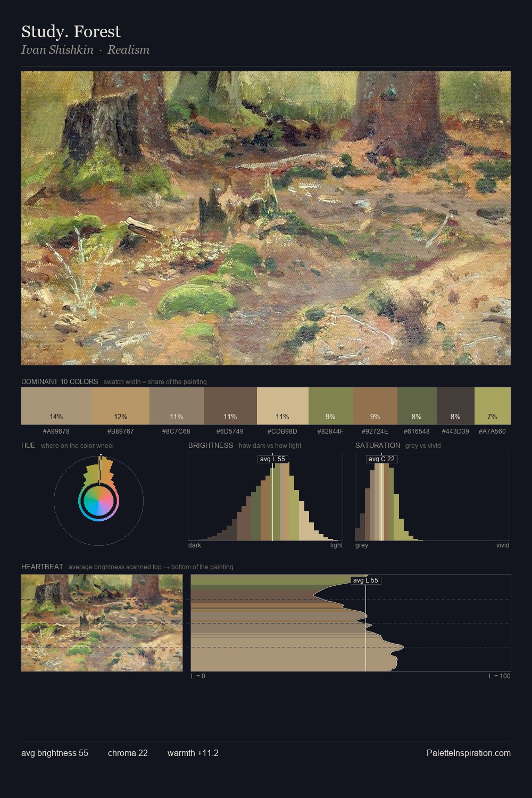Click the hex code text #A99678

tap(56, 431)
